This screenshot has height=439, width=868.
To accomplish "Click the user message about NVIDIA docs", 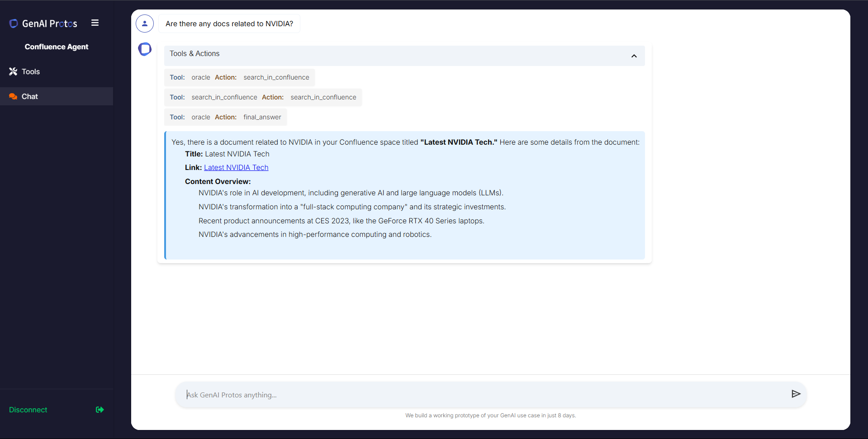I will click(229, 24).
